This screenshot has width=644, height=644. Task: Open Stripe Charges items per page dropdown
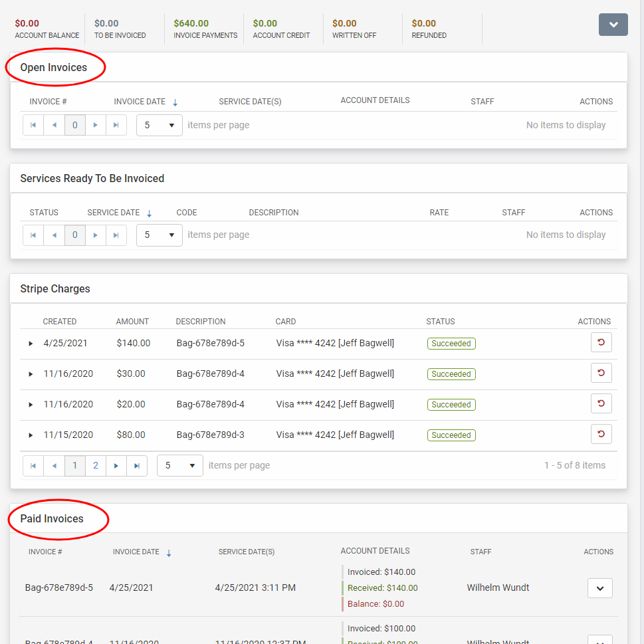(x=180, y=465)
